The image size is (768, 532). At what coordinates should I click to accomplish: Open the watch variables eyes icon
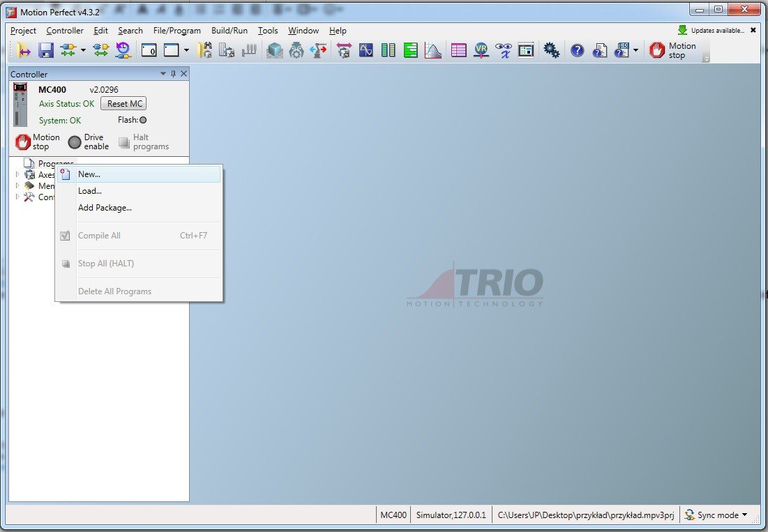click(503, 50)
